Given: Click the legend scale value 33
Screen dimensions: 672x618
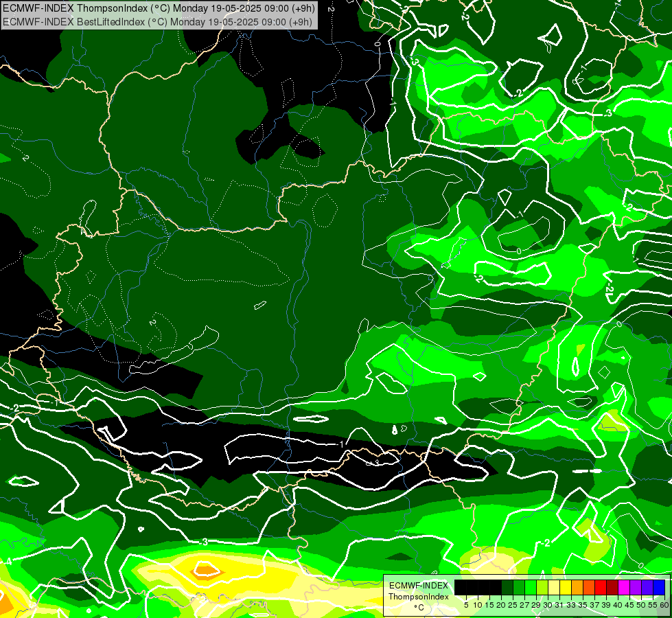Looking at the screenshot, I should click(x=571, y=605).
